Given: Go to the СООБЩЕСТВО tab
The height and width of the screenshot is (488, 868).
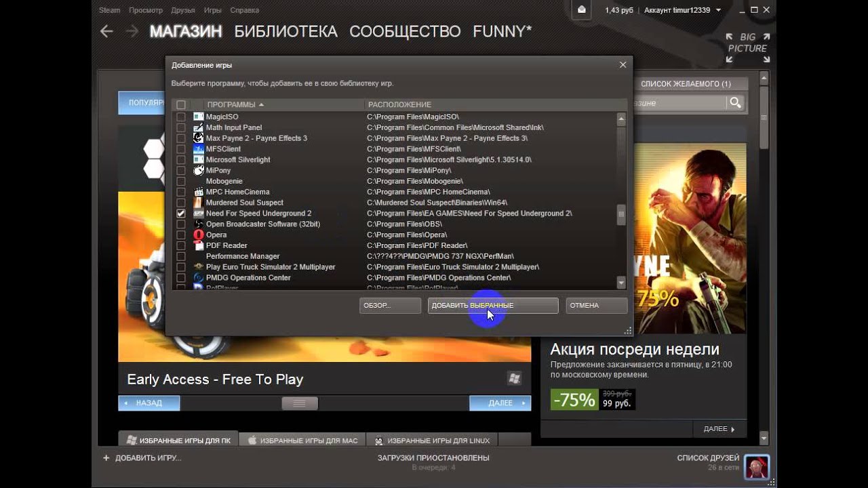Looking at the screenshot, I should [x=405, y=31].
